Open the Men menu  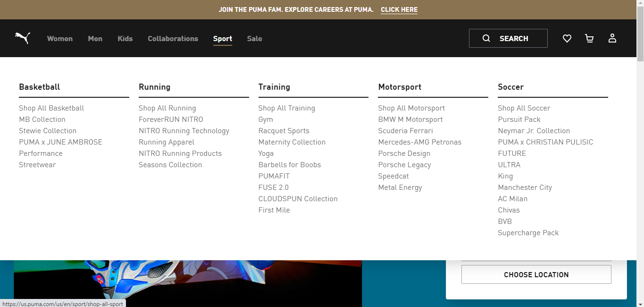click(95, 39)
